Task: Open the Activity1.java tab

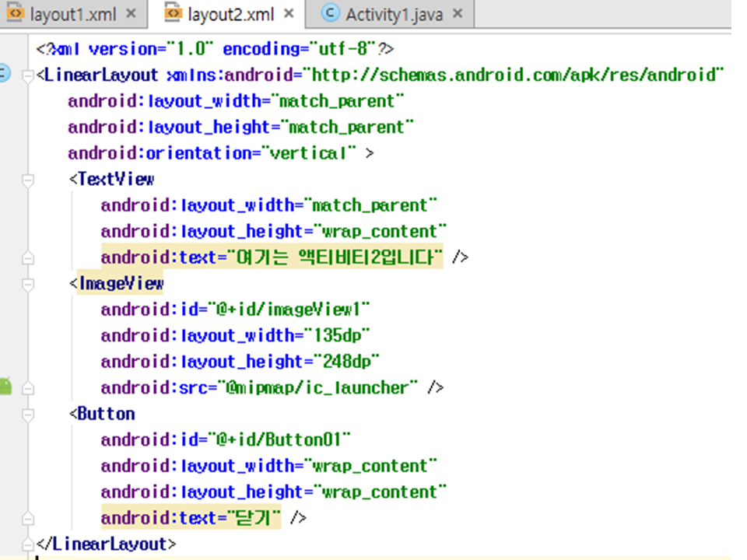Action: [x=393, y=14]
